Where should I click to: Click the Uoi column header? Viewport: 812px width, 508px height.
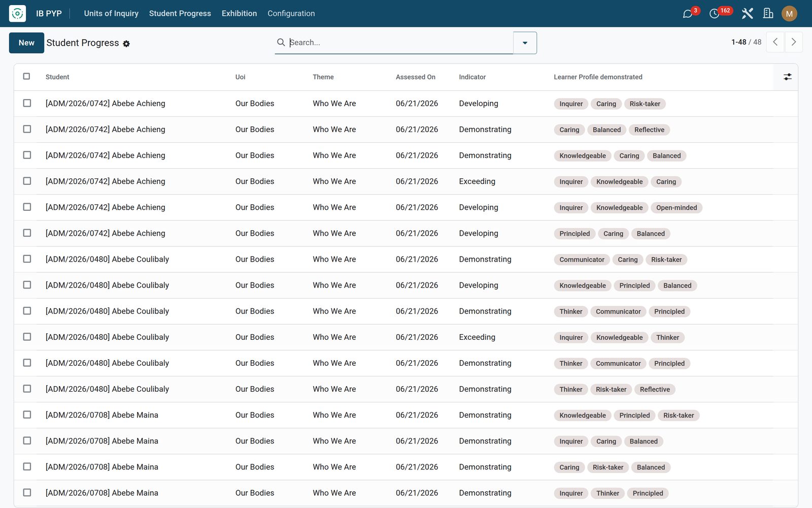(x=240, y=77)
